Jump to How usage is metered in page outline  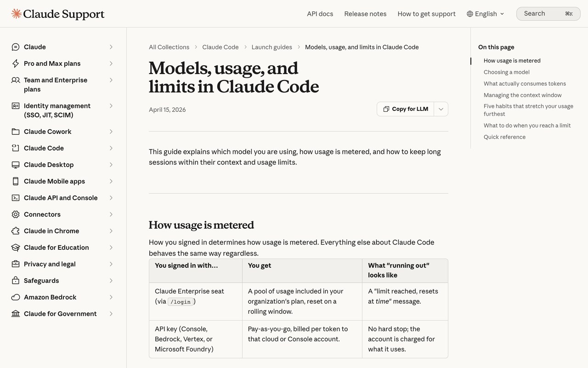tap(512, 61)
